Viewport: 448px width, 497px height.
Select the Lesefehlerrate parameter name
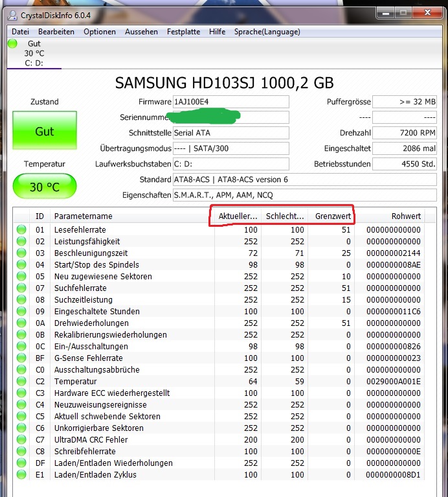coord(80,230)
